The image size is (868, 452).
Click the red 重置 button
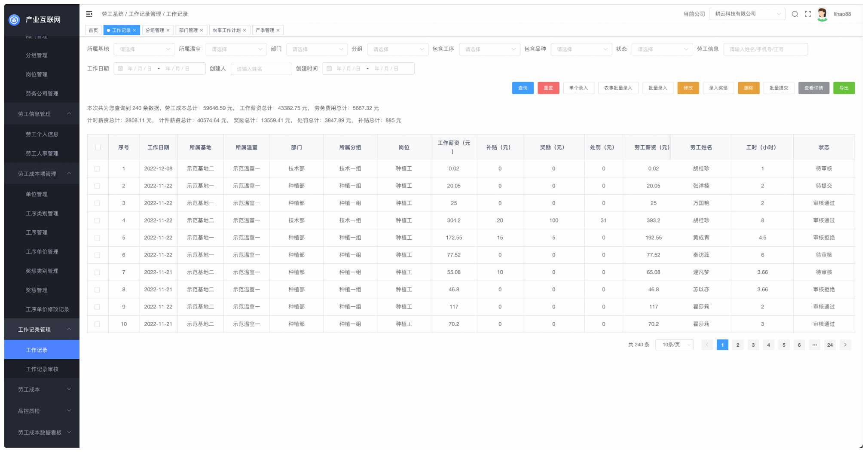point(548,88)
